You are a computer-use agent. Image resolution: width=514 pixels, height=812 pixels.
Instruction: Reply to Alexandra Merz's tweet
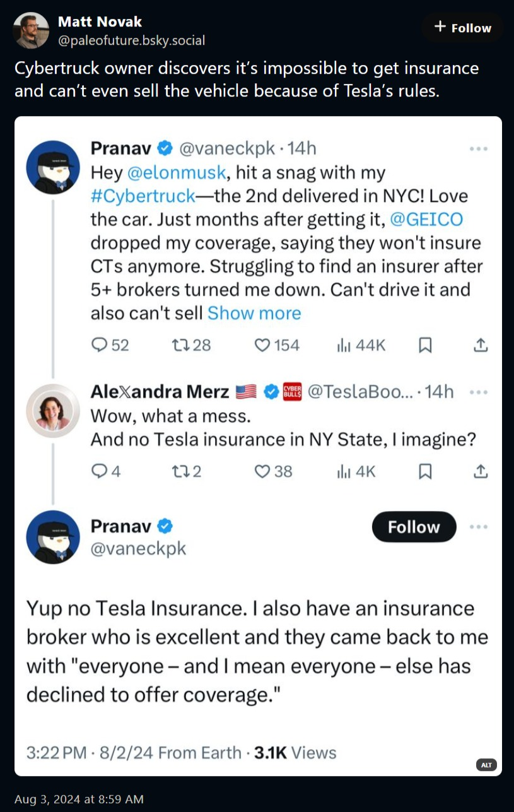click(x=100, y=471)
